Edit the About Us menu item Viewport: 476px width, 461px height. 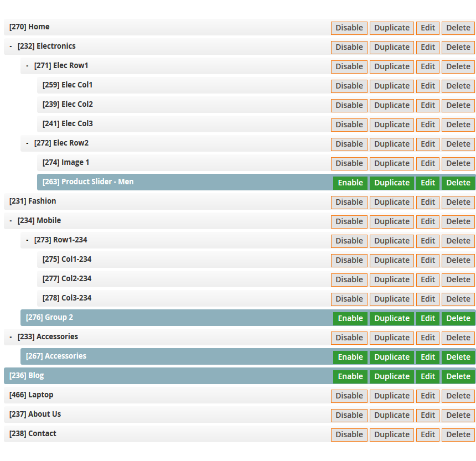[427, 415]
